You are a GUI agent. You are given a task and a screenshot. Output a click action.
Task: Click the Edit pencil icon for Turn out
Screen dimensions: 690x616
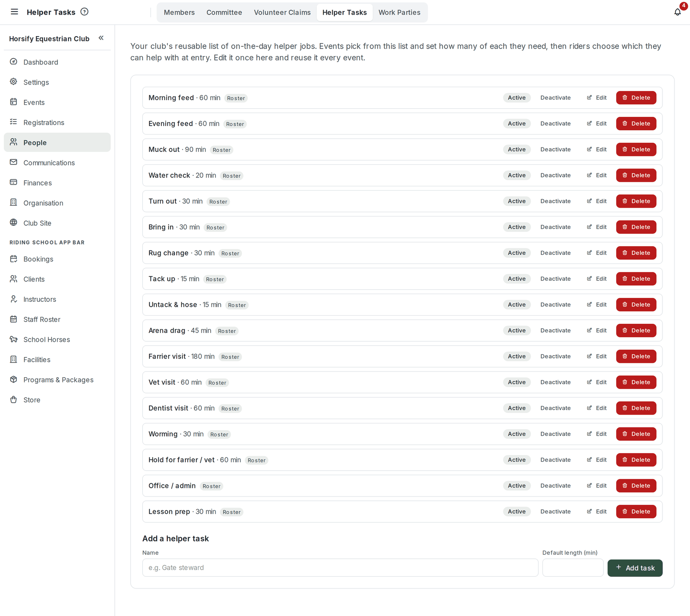click(590, 201)
